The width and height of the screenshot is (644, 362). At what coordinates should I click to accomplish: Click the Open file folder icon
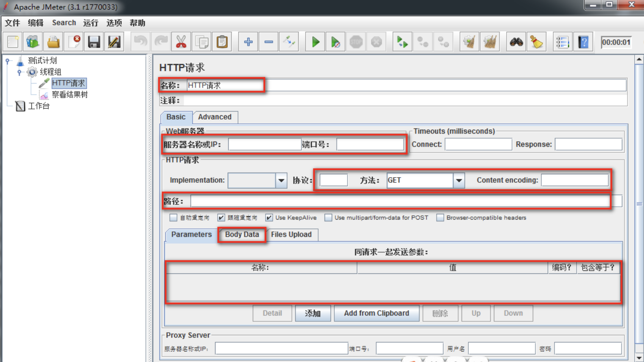[53, 42]
